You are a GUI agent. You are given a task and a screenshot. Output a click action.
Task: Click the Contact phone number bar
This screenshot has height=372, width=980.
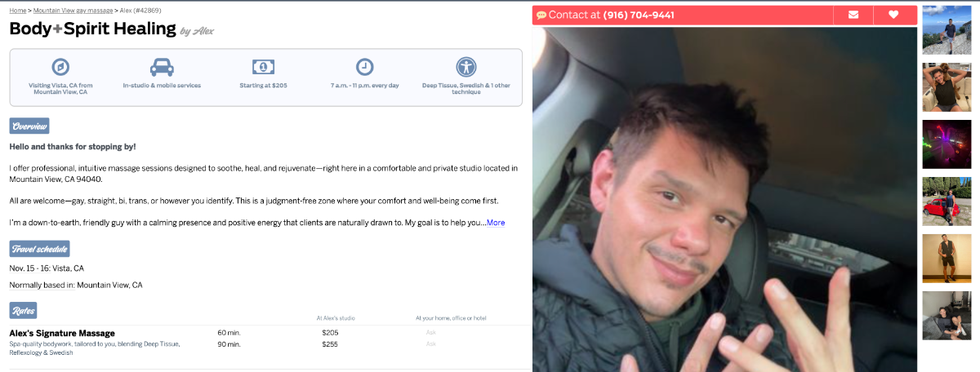tap(683, 15)
